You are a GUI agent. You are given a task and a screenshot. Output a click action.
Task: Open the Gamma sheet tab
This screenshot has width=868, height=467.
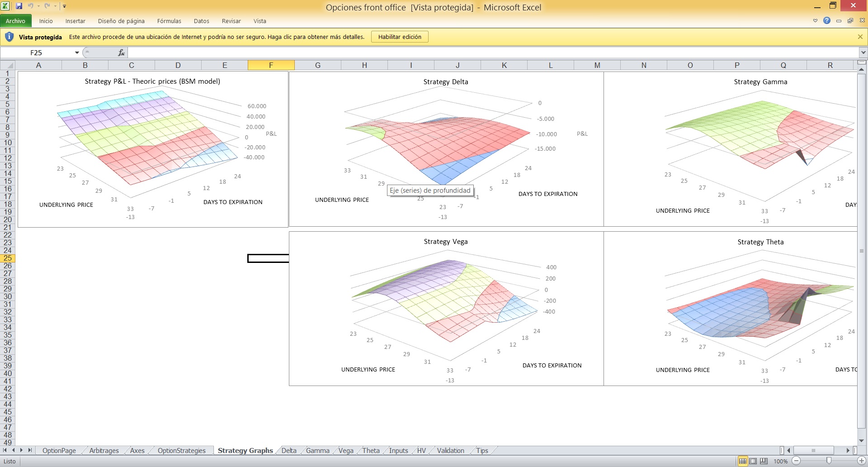click(x=317, y=450)
